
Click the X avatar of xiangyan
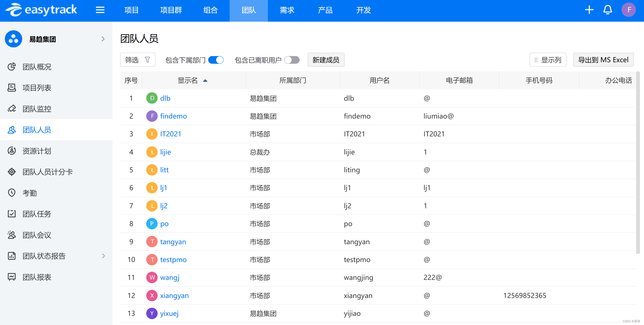click(x=152, y=295)
